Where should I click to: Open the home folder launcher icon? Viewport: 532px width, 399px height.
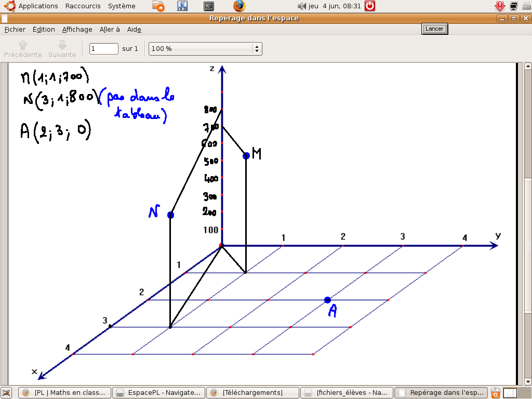[x=158, y=6]
